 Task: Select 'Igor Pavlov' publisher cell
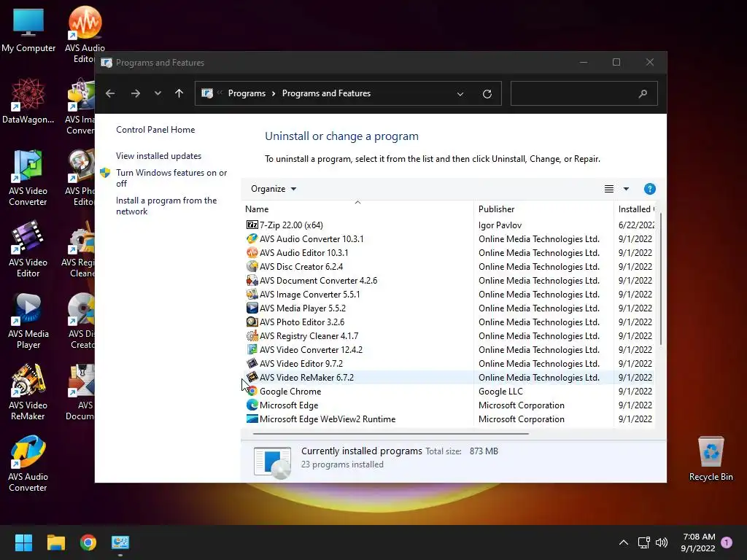[x=500, y=225]
